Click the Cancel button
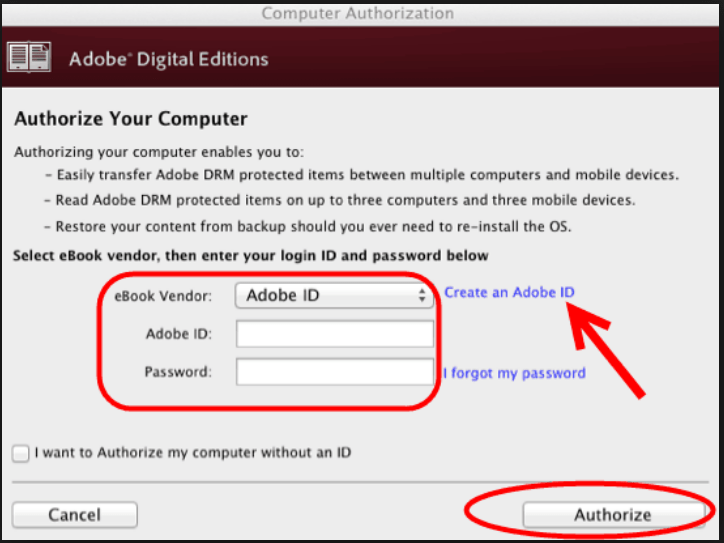Screen dimensions: 724x543 [x=75, y=514]
